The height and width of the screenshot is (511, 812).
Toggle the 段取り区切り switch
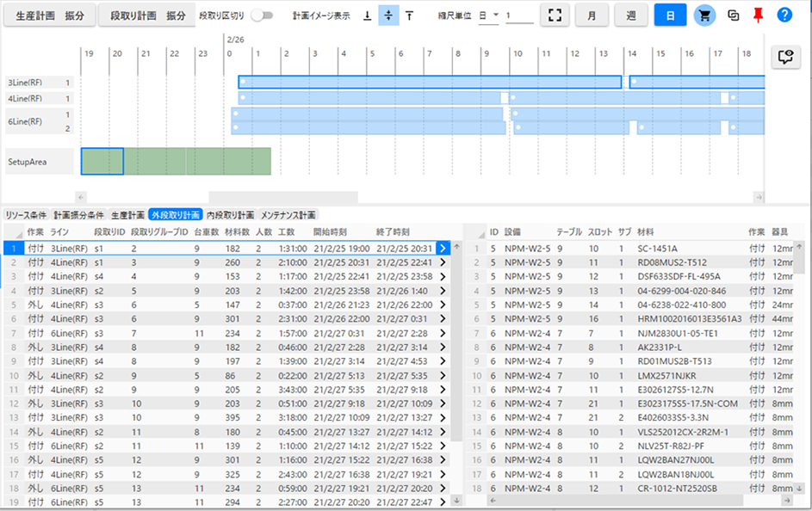(x=261, y=15)
